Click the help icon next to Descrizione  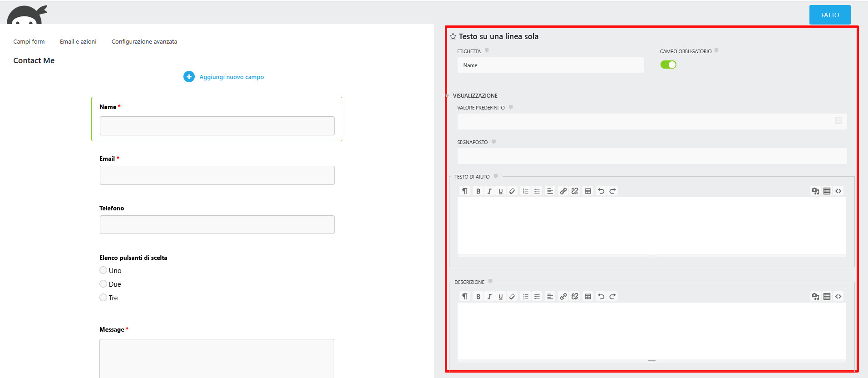[x=490, y=282]
